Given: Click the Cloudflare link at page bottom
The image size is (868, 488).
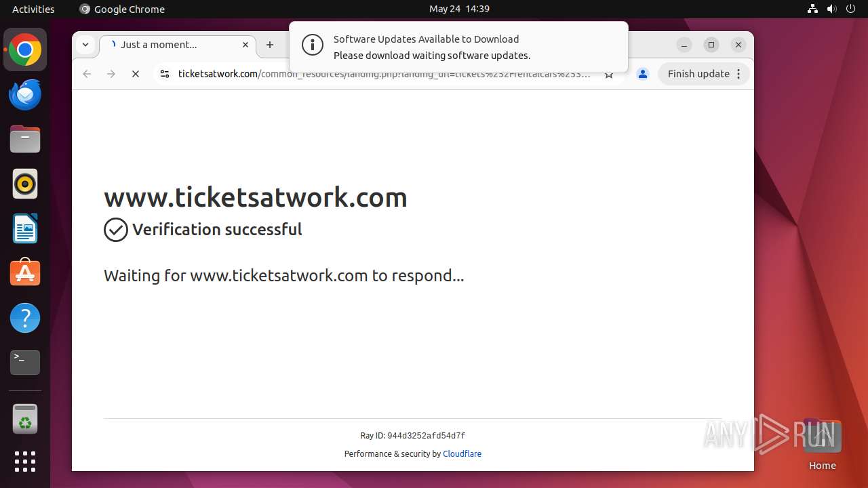Looking at the screenshot, I should [462, 454].
